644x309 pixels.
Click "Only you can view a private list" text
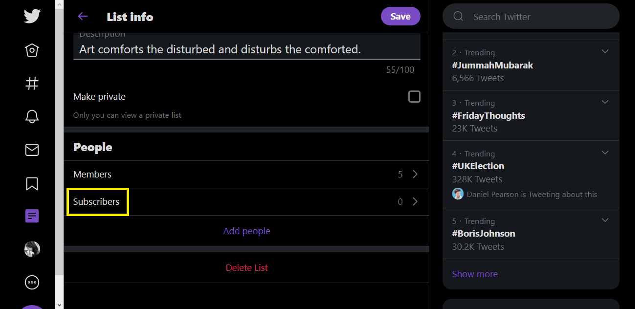[127, 115]
